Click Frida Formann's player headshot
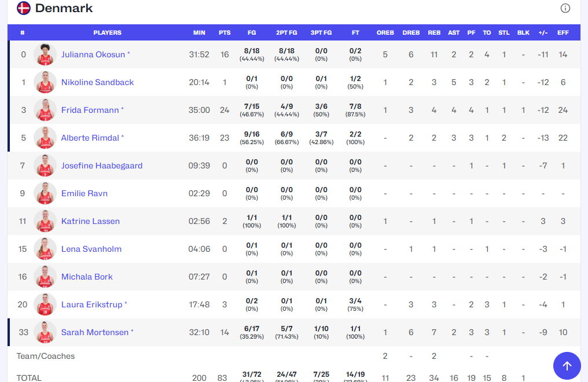 pyautogui.click(x=45, y=110)
